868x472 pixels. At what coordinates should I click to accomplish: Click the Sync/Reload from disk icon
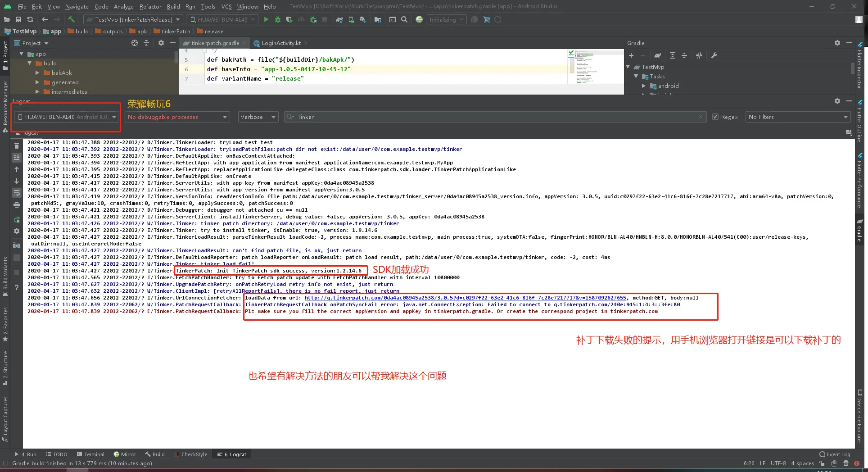[x=30, y=19]
